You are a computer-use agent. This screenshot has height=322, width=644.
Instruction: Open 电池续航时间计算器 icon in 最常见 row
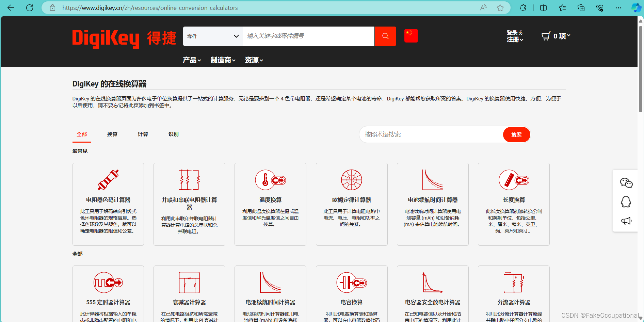(433, 180)
